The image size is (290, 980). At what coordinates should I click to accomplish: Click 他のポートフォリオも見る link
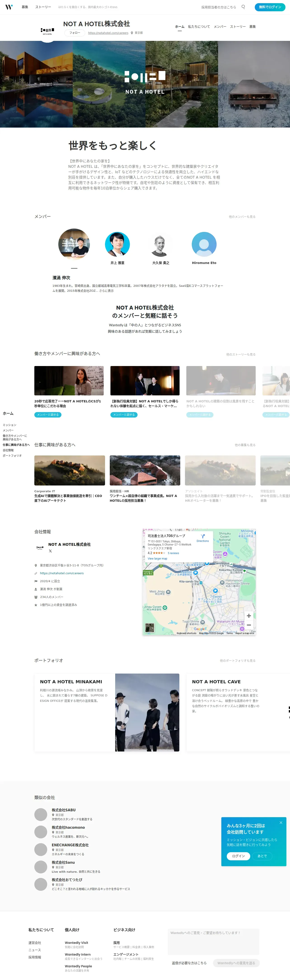point(238,661)
